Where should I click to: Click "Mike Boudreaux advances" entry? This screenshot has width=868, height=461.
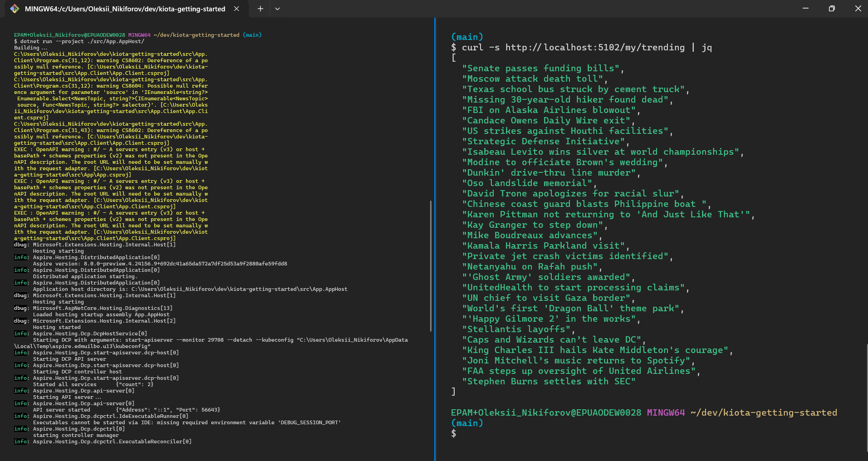(532, 235)
